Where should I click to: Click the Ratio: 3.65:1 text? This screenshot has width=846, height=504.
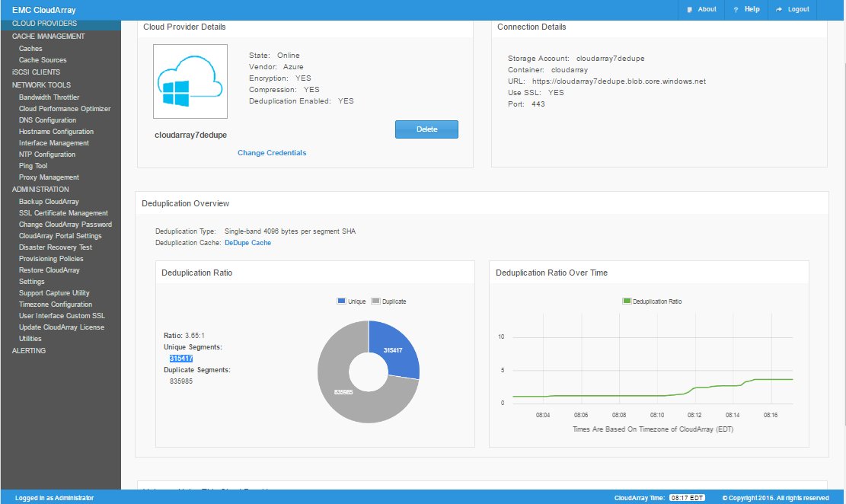184,336
